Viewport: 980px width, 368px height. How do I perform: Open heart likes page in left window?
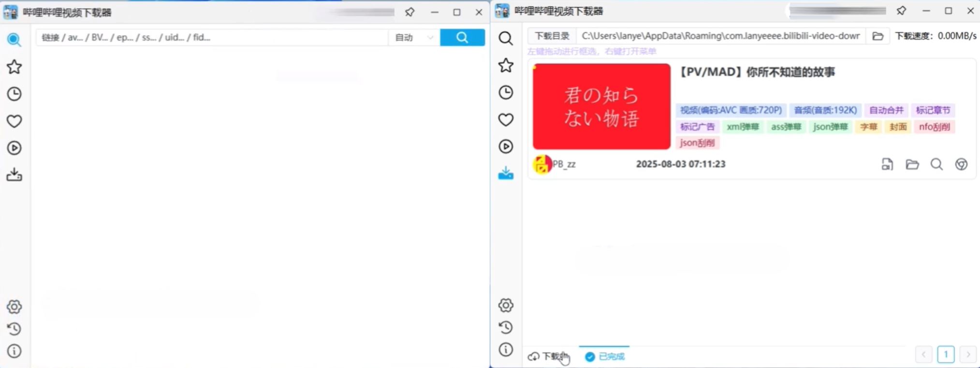point(14,121)
